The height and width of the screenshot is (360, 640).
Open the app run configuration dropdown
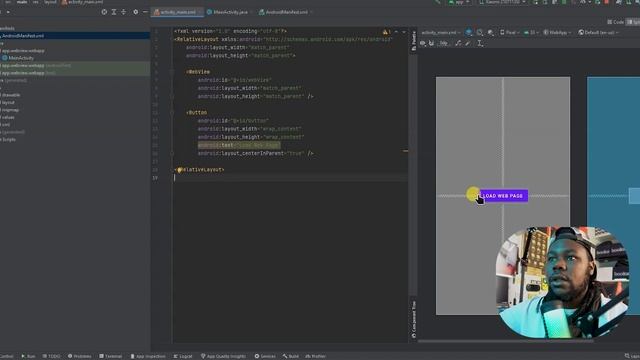point(459,2)
